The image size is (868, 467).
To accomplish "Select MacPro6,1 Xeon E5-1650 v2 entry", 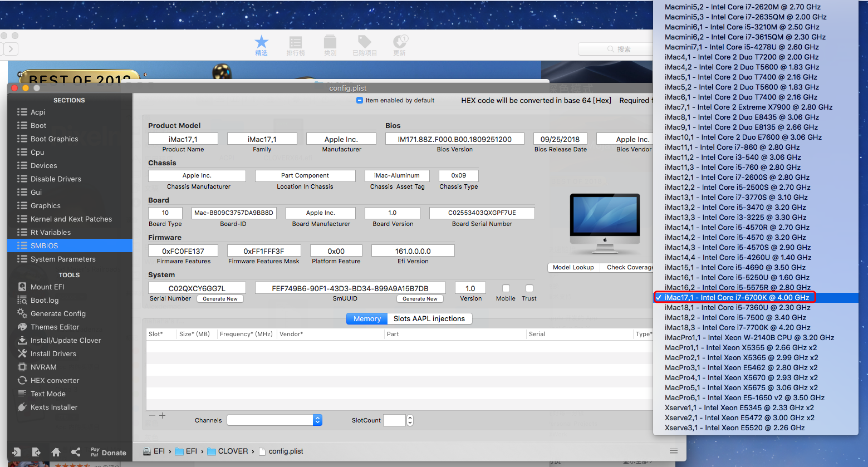I will tap(756, 397).
